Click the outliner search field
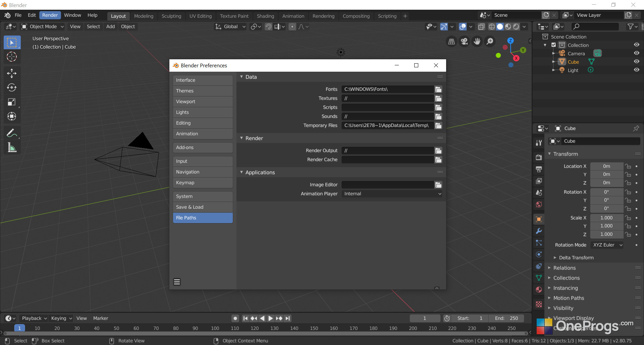 coord(595,26)
